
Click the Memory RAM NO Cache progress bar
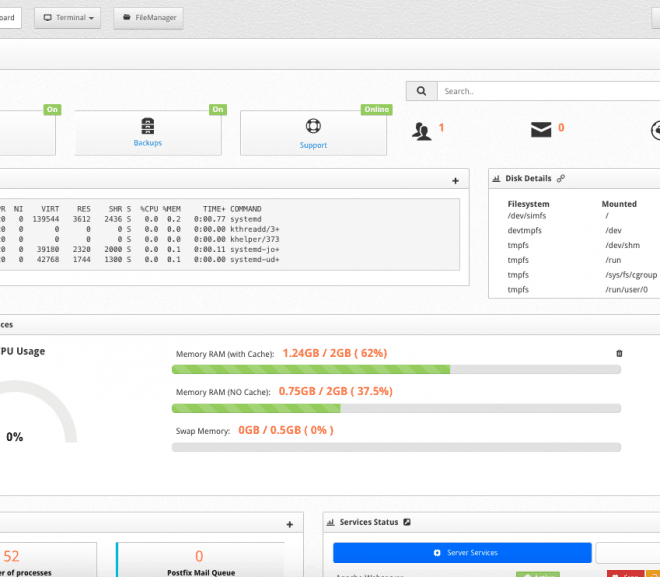396,408
